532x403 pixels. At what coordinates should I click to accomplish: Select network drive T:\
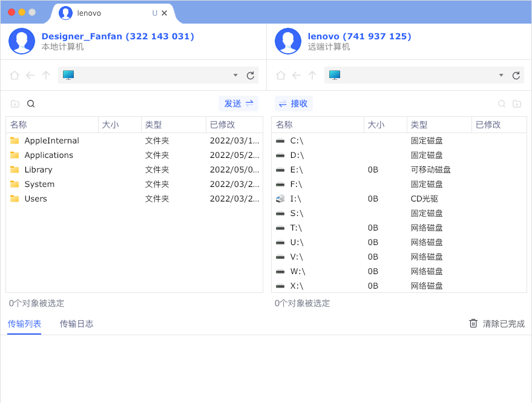pyautogui.click(x=399, y=228)
